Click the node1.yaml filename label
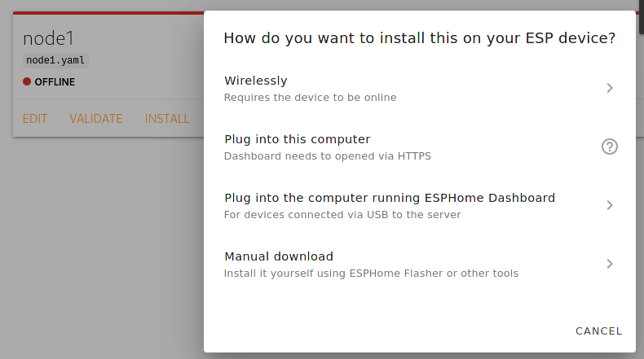The image size is (644, 359). pos(55,60)
